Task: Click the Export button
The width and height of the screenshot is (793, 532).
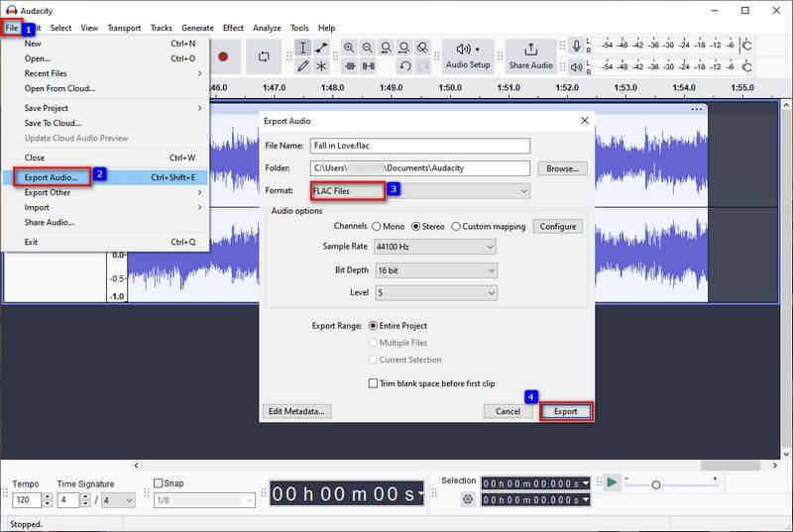Action: pyautogui.click(x=565, y=411)
